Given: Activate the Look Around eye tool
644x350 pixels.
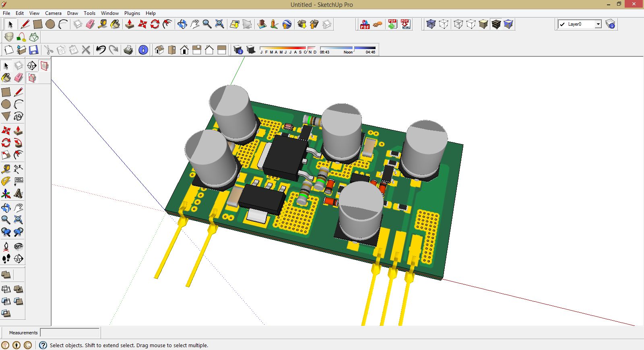Looking at the screenshot, I should tap(19, 246).
